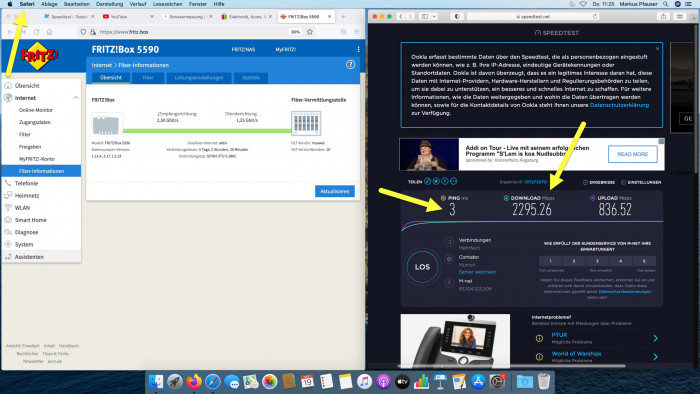Viewport: 700px width, 394px height.
Task: Open the Apple menu
Action: click(x=9, y=4)
